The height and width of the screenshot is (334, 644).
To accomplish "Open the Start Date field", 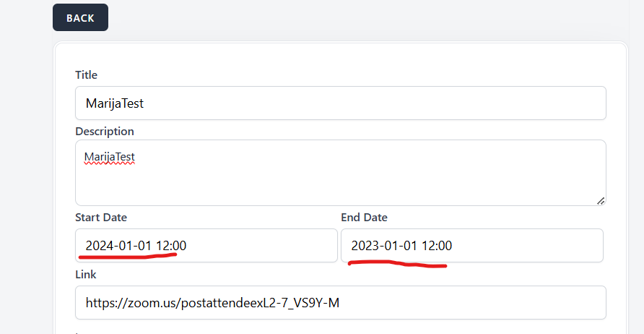I will click(x=206, y=246).
